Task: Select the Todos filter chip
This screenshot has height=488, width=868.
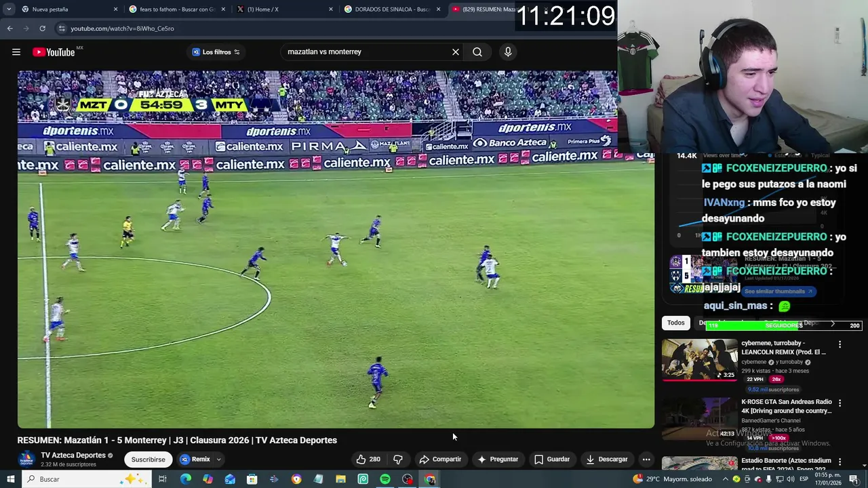Action: point(675,323)
